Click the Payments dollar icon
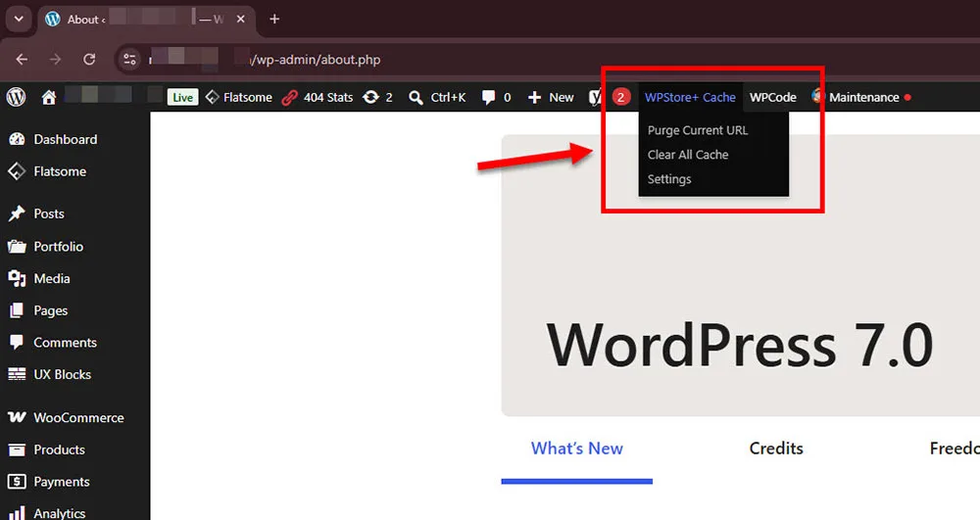 point(17,481)
